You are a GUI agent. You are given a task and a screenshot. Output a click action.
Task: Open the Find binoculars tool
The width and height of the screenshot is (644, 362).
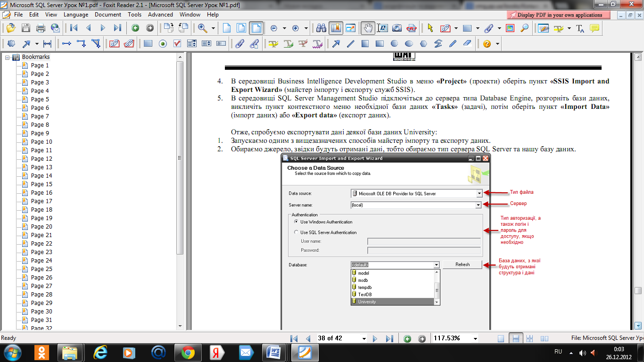321,28
